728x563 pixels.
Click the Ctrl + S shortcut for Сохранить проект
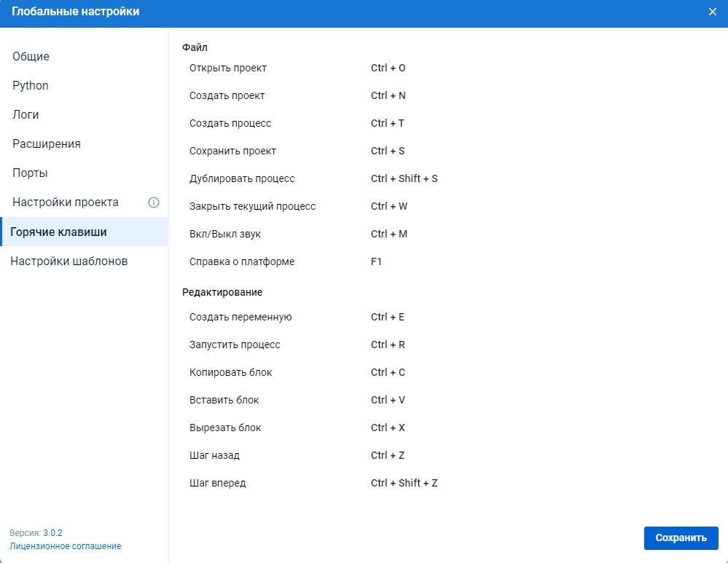[388, 151]
